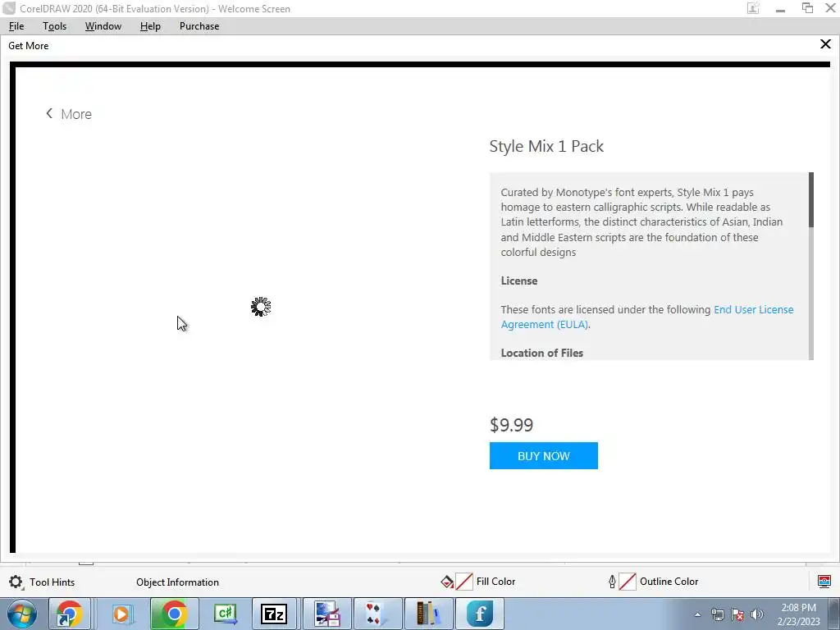
Task: Click the Fill Color paint bucket icon
Action: [447, 582]
